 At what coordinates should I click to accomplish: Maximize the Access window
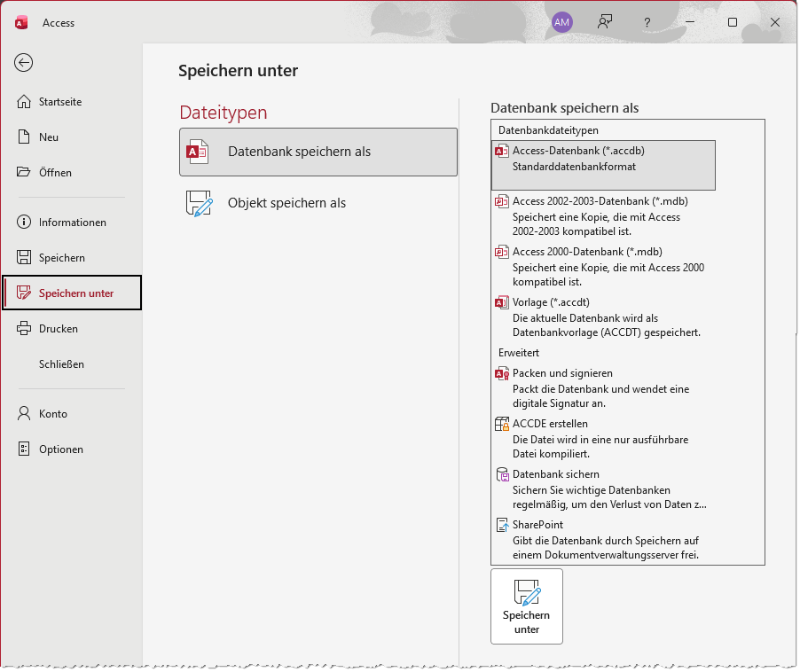(732, 22)
